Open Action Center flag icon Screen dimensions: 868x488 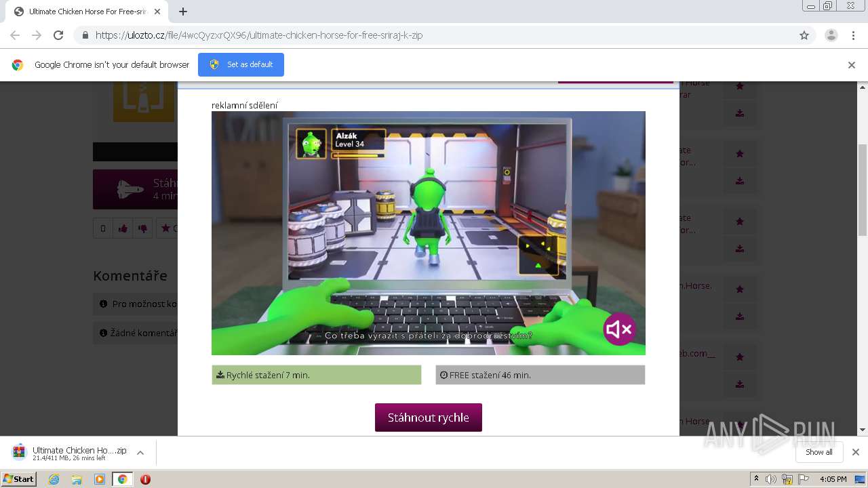coord(803,479)
